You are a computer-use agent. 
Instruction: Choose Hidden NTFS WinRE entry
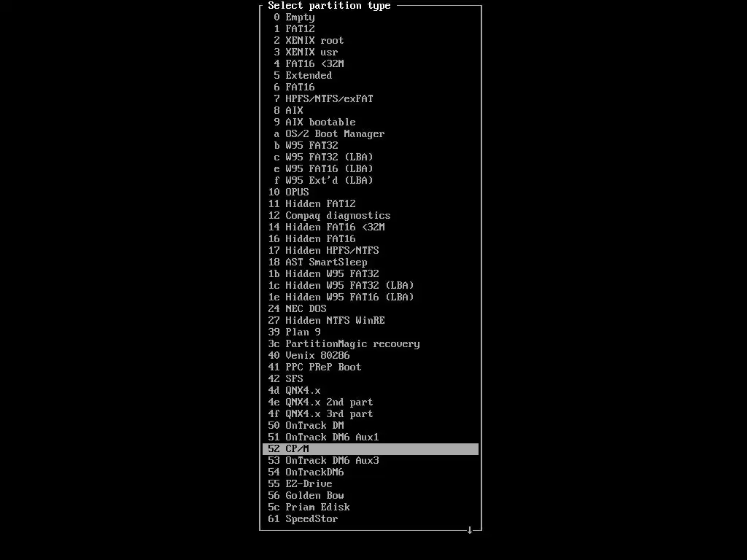tap(370, 321)
